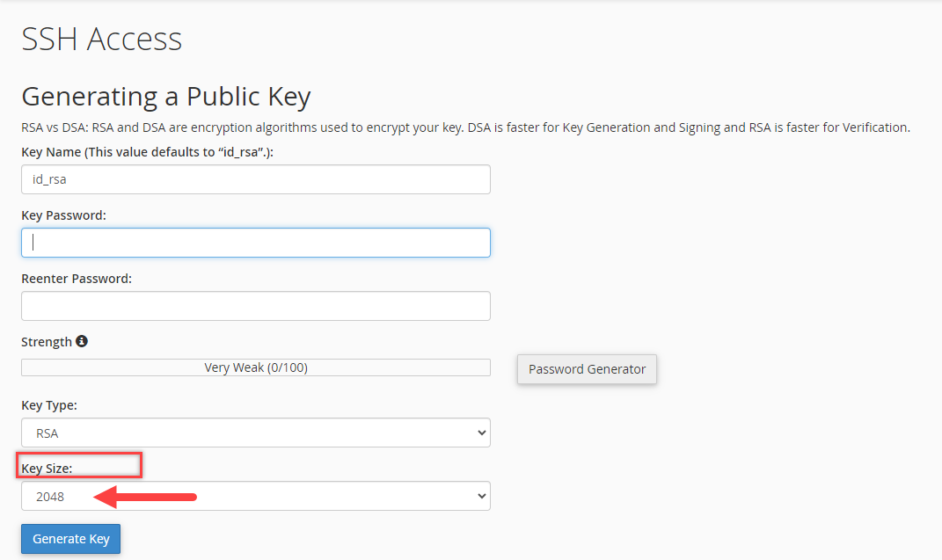Click the Generate Key button
942x560 pixels.
point(70,538)
